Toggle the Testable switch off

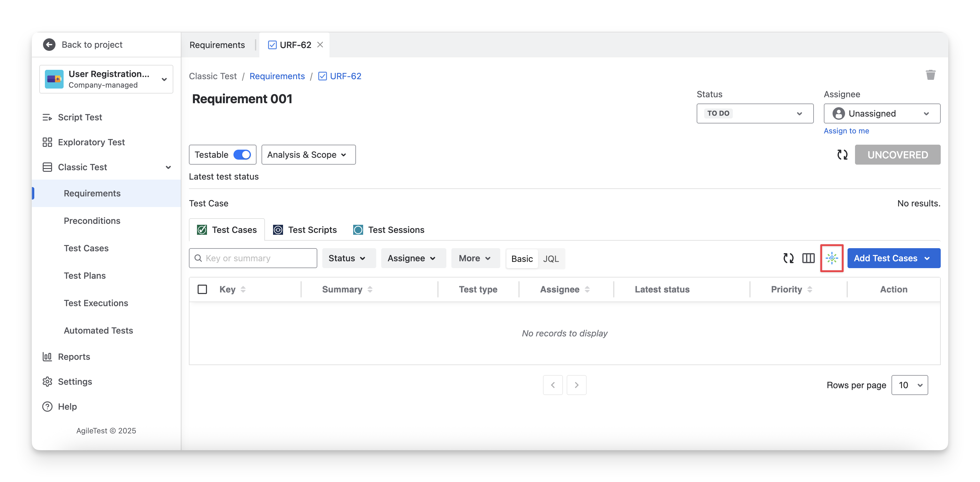click(x=242, y=155)
